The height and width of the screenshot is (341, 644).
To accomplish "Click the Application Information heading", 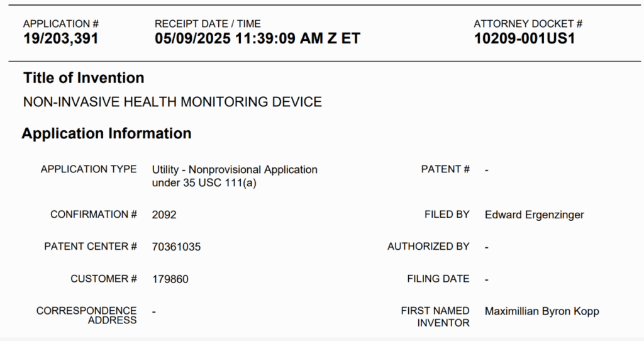I will (x=106, y=133).
